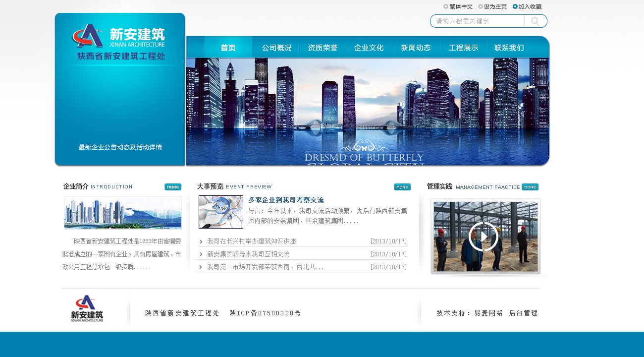Image resolution: width=644 pixels, height=357 pixels.
Task: Click the 企业简介 skyline thumbnail
Action: coord(123,213)
